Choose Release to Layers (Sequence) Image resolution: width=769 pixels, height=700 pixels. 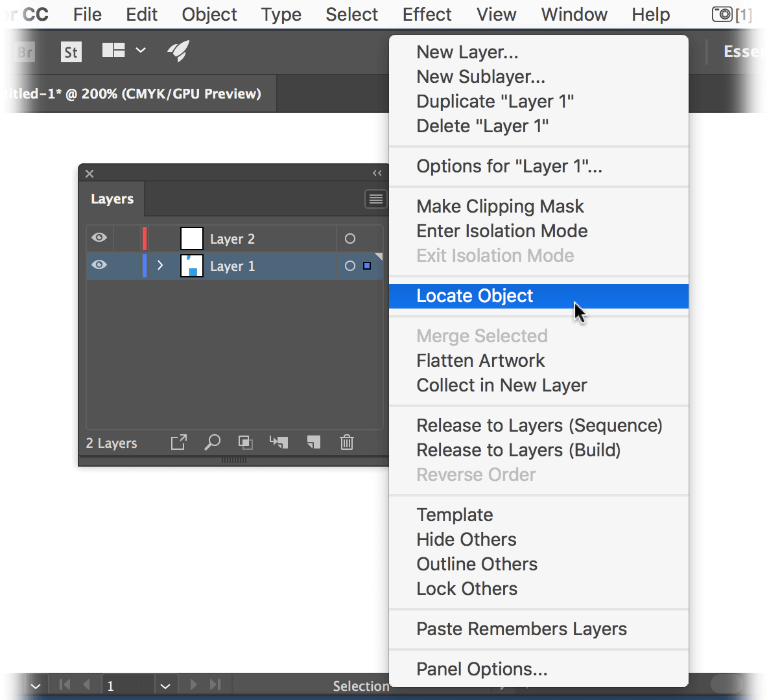539,425
